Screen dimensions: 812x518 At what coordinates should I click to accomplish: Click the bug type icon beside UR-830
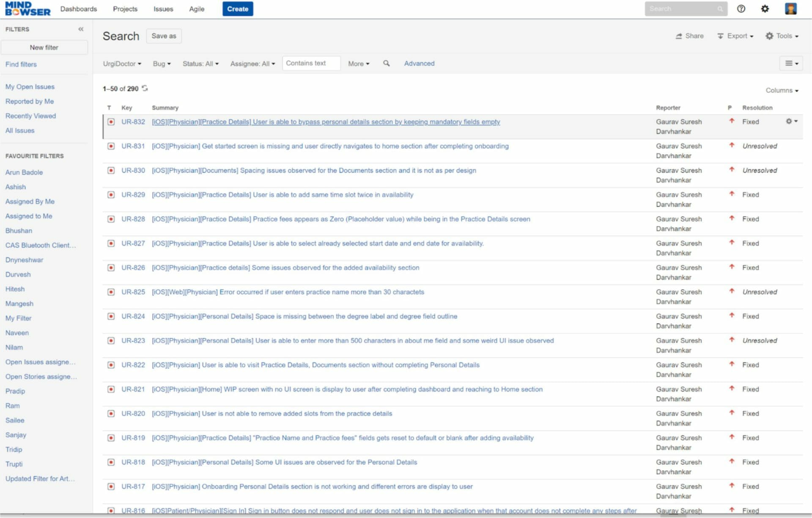click(110, 170)
